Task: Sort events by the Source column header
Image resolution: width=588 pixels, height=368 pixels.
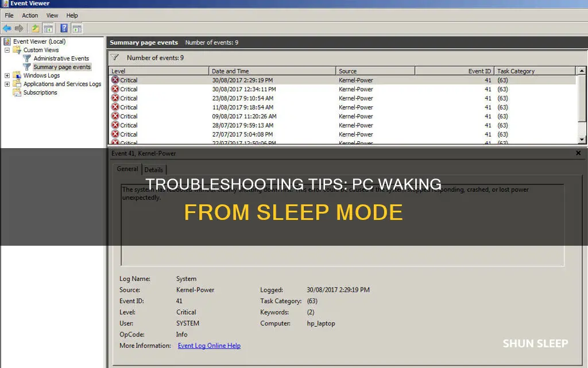Action: [x=375, y=71]
